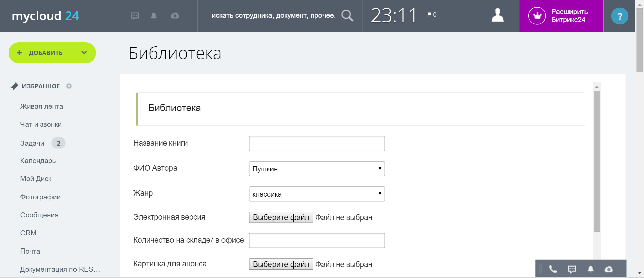Click the search magnifier icon
644x278 pixels.
pos(347,15)
